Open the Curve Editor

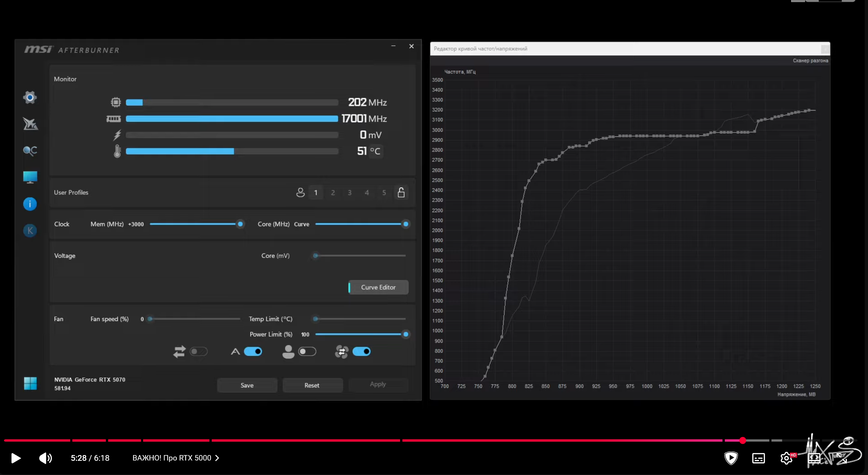378,287
